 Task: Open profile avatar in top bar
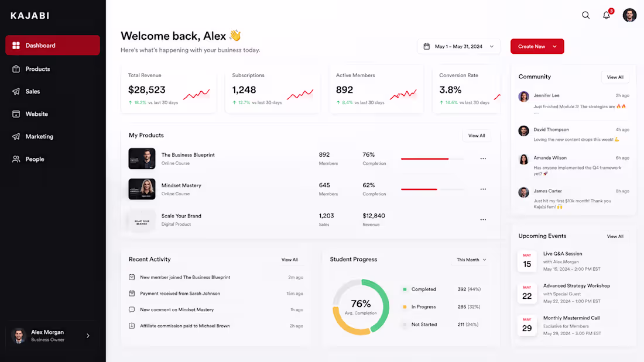(629, 15)
